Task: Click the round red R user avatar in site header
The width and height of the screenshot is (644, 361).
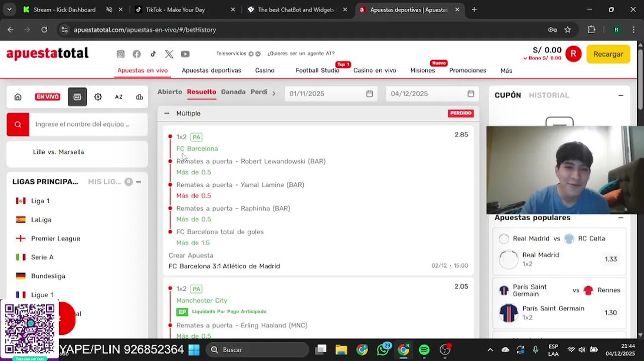Action: (573, 54)
